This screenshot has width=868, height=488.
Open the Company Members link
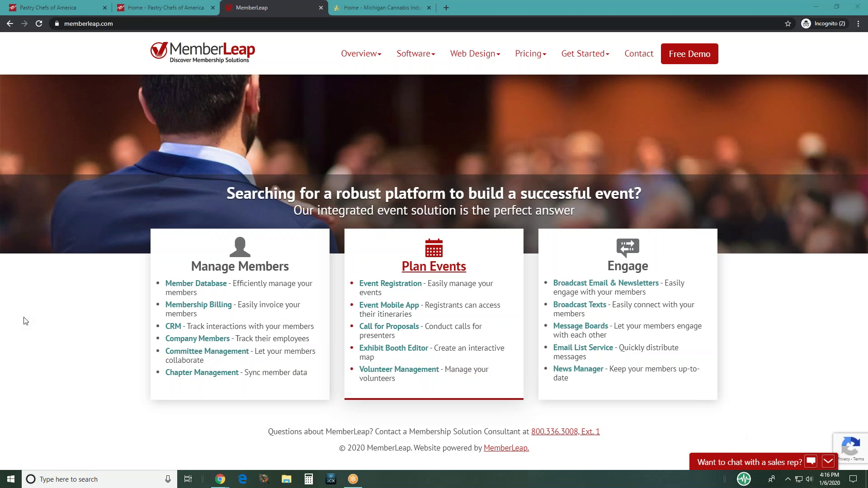click(198, 338)
